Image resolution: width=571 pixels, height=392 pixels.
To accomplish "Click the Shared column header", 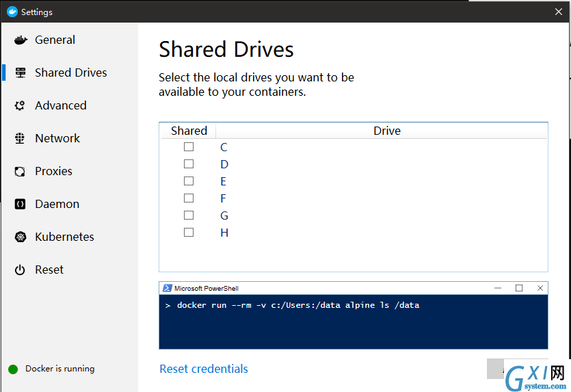I will [x=189, y=131].
